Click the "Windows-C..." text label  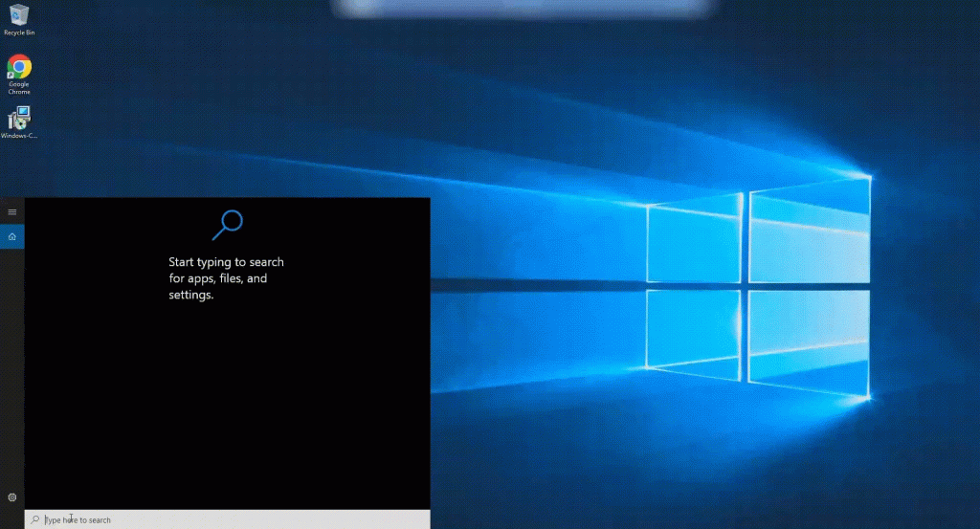(19, 136)
